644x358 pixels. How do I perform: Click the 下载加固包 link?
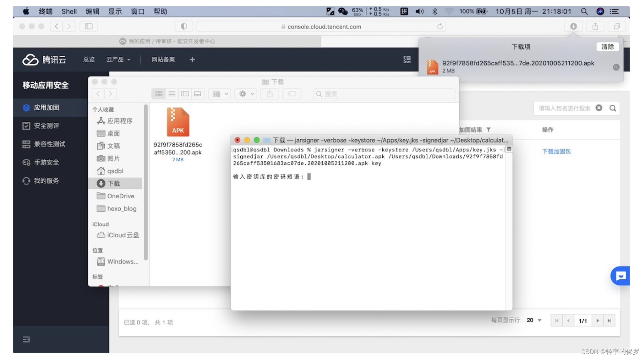(556, 152)
